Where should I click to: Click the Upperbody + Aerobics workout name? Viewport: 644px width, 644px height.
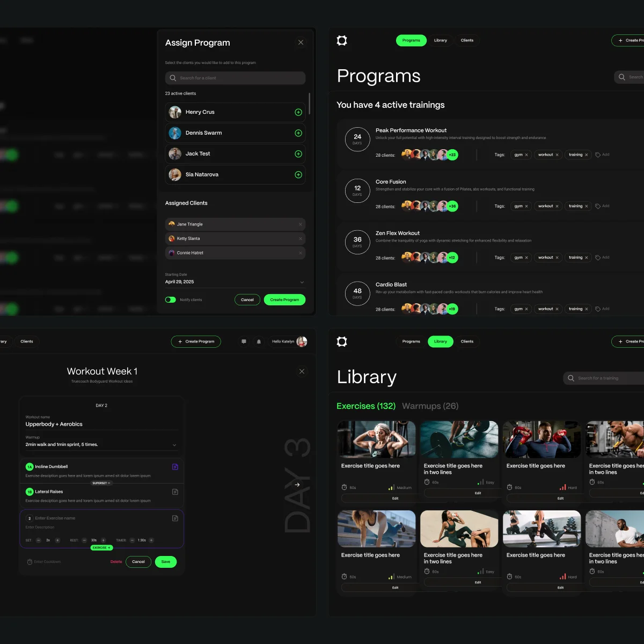[x=54, y=425]
